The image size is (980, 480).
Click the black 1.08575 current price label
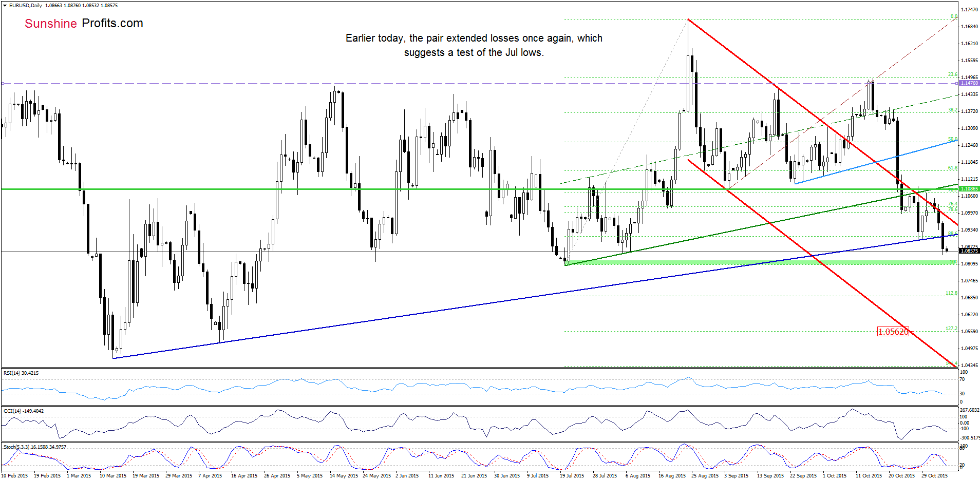click(x=969, y=251)
